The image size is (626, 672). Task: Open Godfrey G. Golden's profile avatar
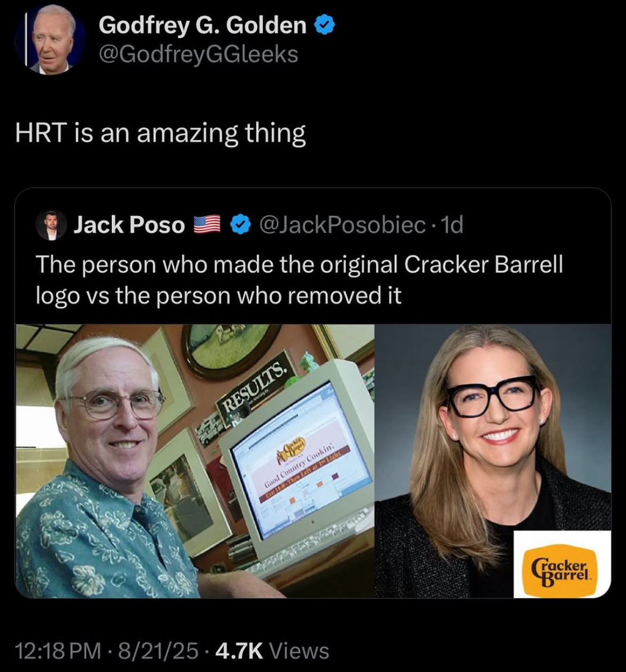coord(50,40)
